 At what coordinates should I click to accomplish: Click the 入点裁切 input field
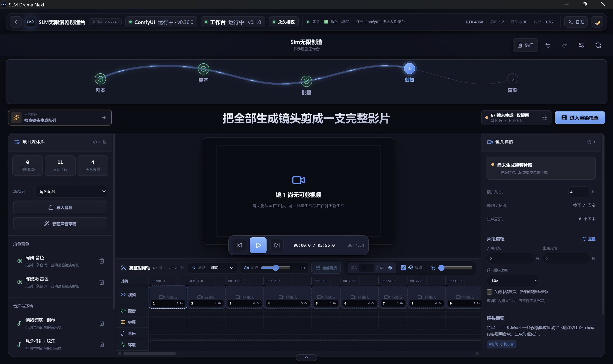click(x=510, y=258)
